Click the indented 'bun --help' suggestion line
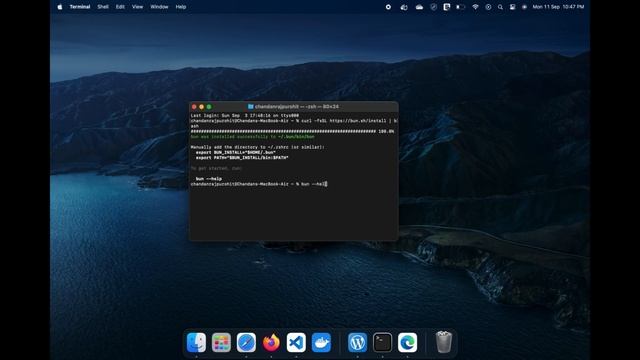640x360 pixels. pyautogui.click(x=209, y=179)
